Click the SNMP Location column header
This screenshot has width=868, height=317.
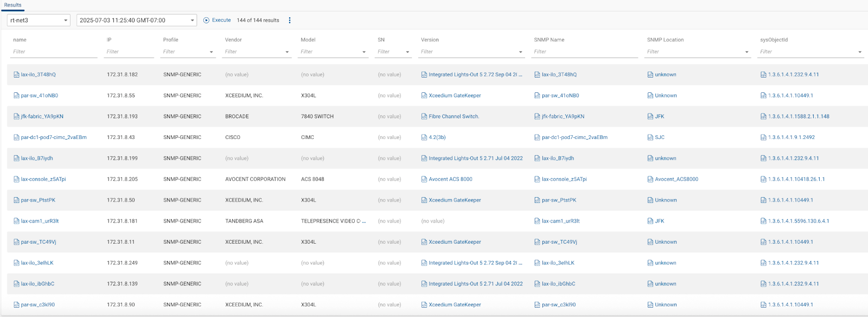click(665, 40)
